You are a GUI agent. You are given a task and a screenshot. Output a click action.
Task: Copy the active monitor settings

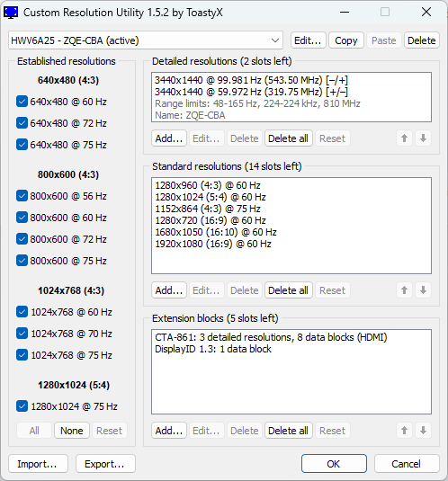coord(346,40)
